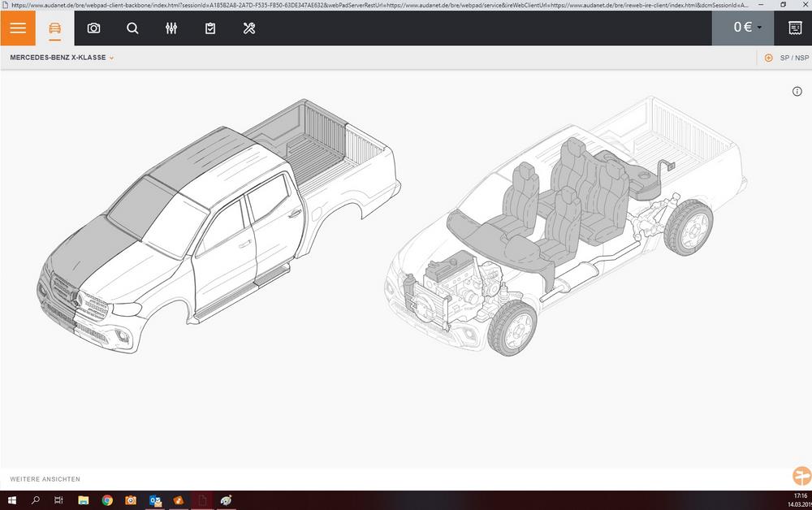Expand the 0 € price dropdown
This screenshot has width=812, height=510.
point(744,27)
